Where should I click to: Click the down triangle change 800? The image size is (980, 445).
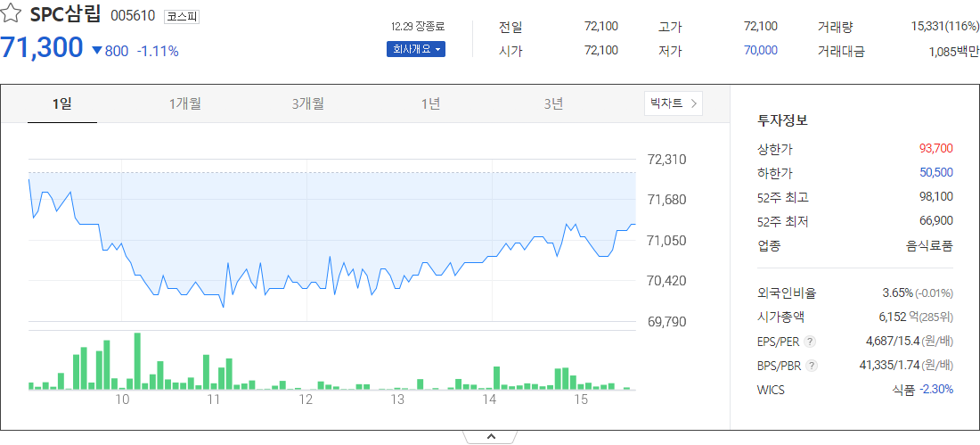(x=110, y=51)
